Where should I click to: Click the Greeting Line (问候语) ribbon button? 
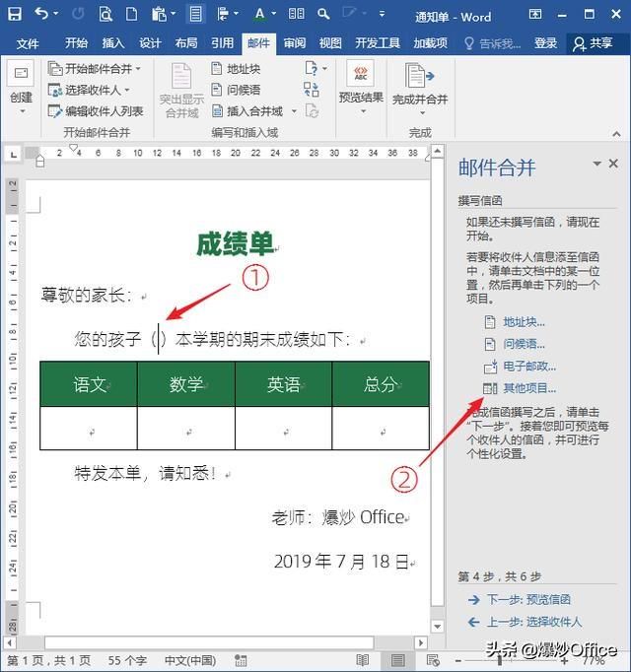click(236, 90)
